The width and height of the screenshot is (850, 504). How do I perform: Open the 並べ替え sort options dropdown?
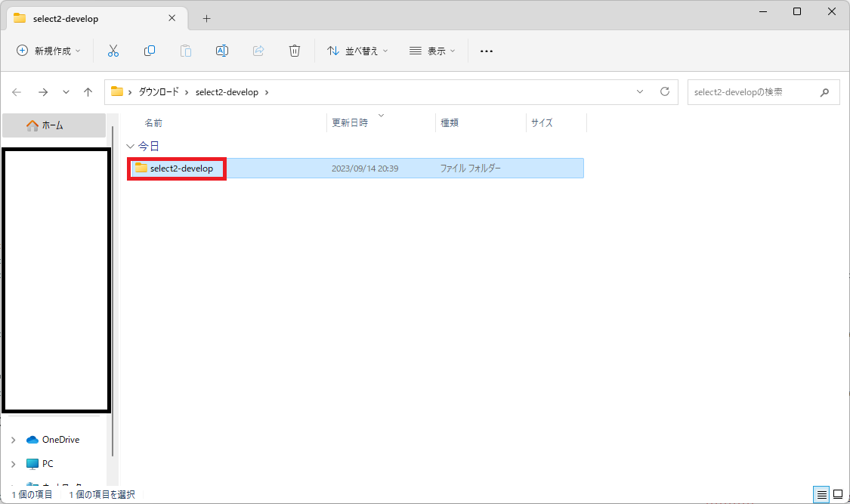[x=357, y=51]
